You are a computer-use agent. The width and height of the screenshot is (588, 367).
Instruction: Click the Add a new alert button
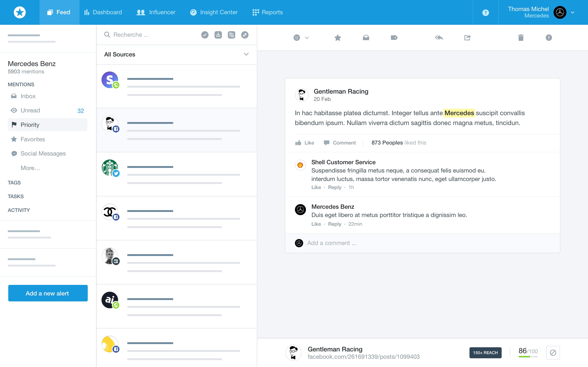coord(48,293)
